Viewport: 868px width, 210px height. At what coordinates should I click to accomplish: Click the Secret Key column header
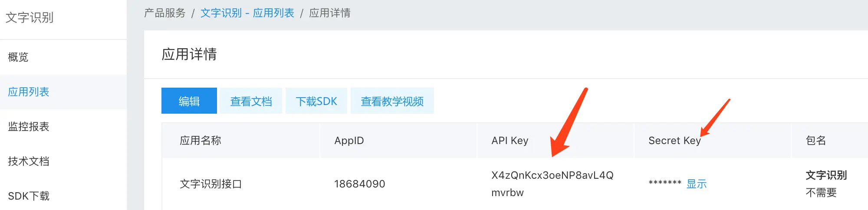tap(674, 141)
